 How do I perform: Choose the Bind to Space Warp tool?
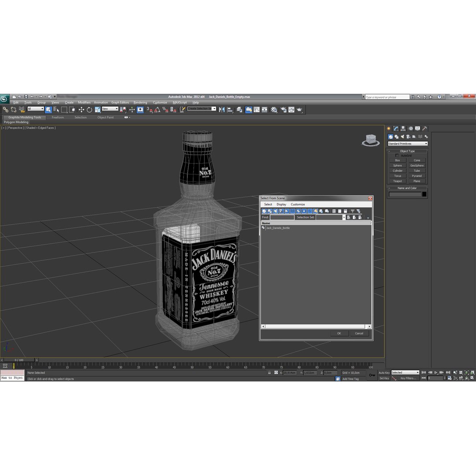pyautogui.click(x=22, y=110)
